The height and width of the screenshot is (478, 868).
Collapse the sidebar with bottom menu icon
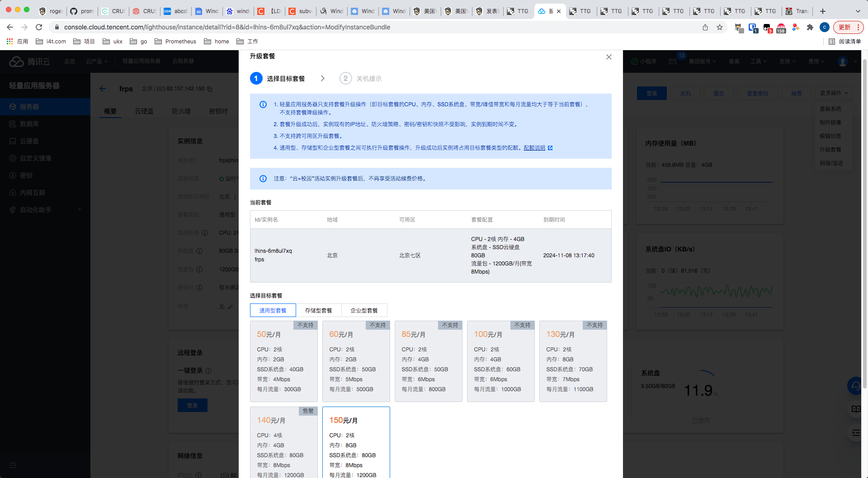[13, 465]
